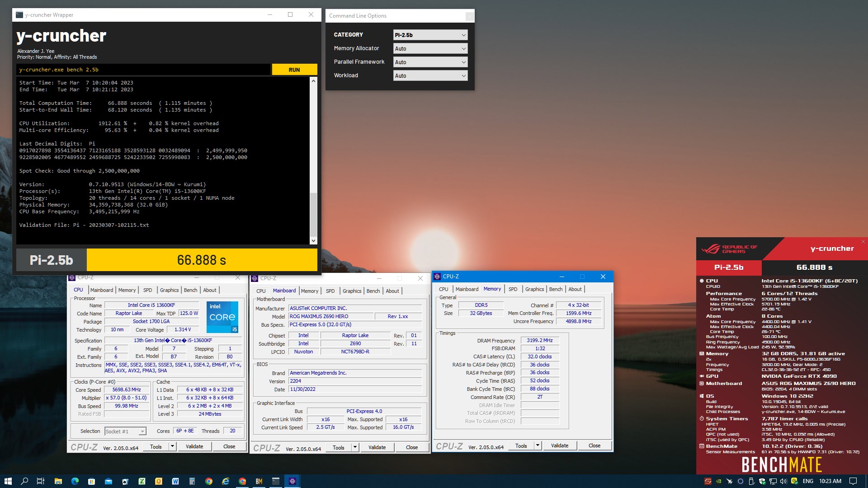Open Mail app from taskbar
Image resolution: width=868 pixels, height=488 pixels.
coord(108,481)
